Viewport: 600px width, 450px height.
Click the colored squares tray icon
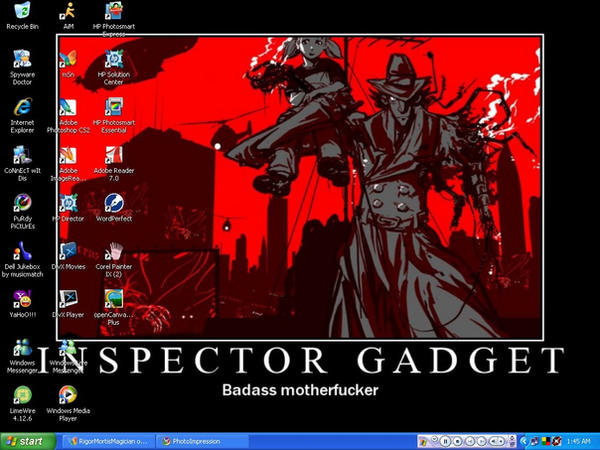coord(546,441)
